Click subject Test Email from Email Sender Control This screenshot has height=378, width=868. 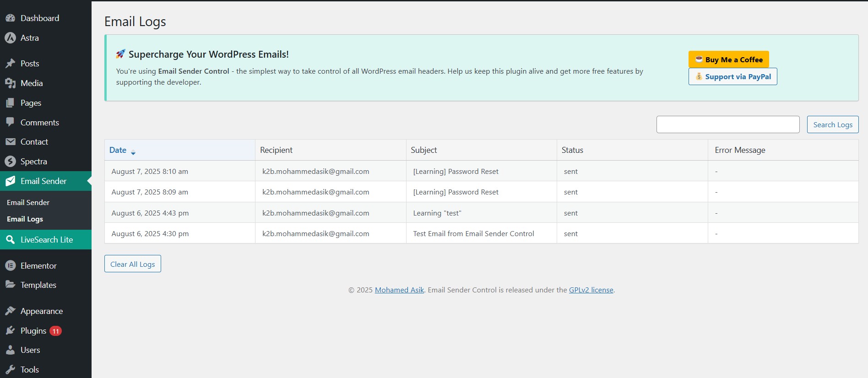coord(473,233)
